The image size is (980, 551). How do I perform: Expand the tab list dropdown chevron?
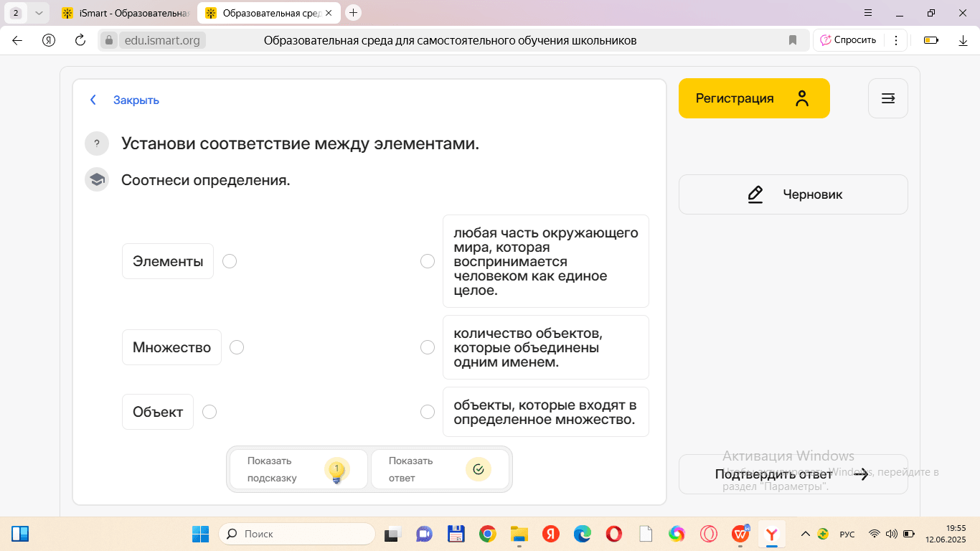click(39, 13)
